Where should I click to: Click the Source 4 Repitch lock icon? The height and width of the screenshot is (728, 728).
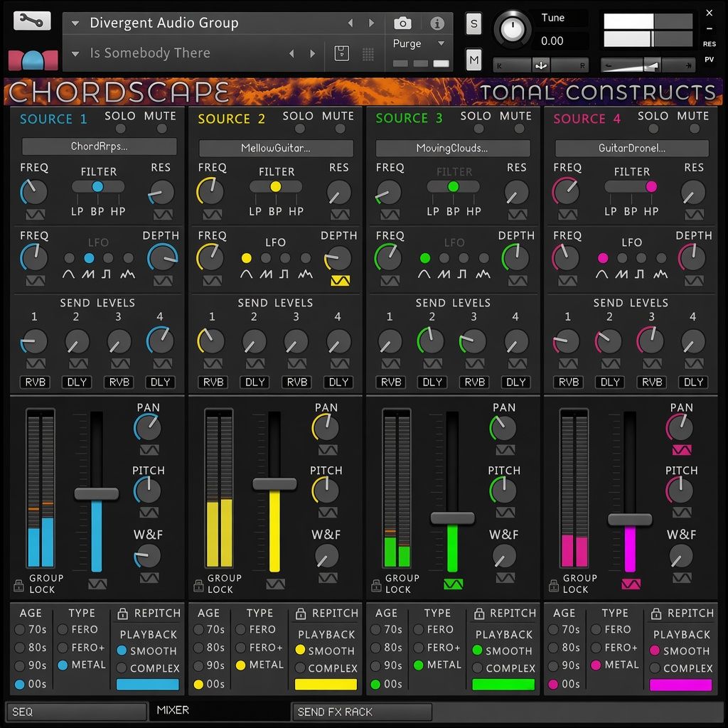655,614
